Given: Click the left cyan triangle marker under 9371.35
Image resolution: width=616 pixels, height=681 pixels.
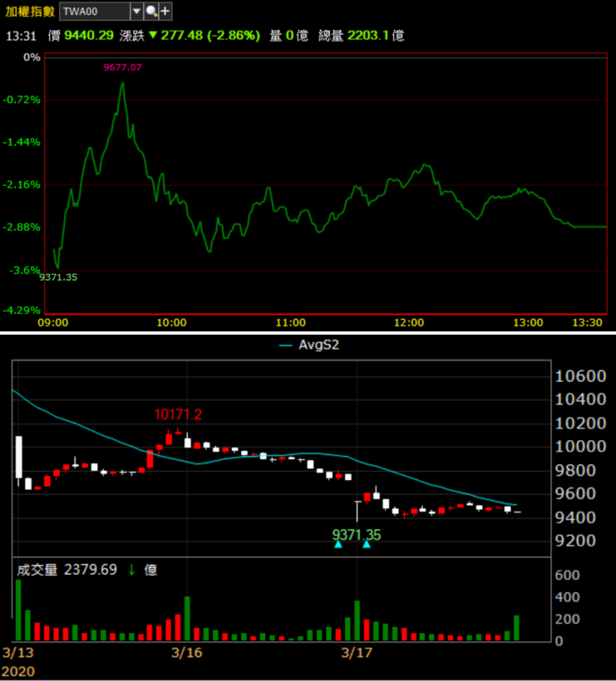Looking at the screenshot, I should click(338, 544).
